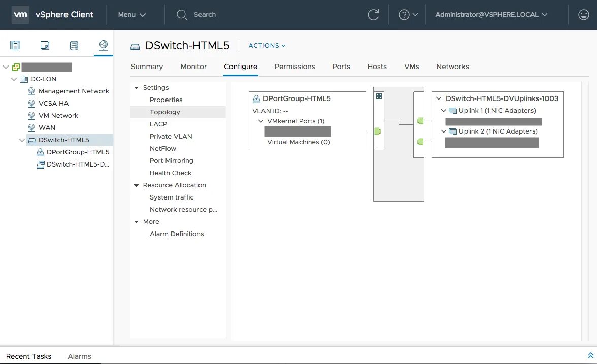Switch to the Permissions tab
Viewport: 597px width, 364px height.
point(294,67)
